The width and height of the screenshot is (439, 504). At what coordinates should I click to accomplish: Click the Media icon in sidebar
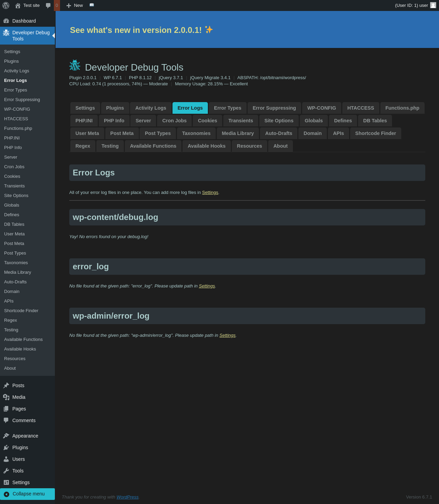click(6, 397)
